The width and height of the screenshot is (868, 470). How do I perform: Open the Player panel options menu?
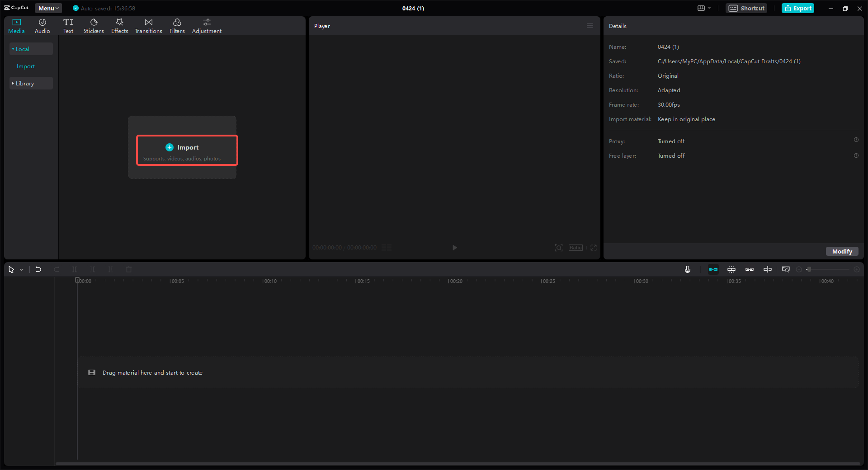click(590, 26)
